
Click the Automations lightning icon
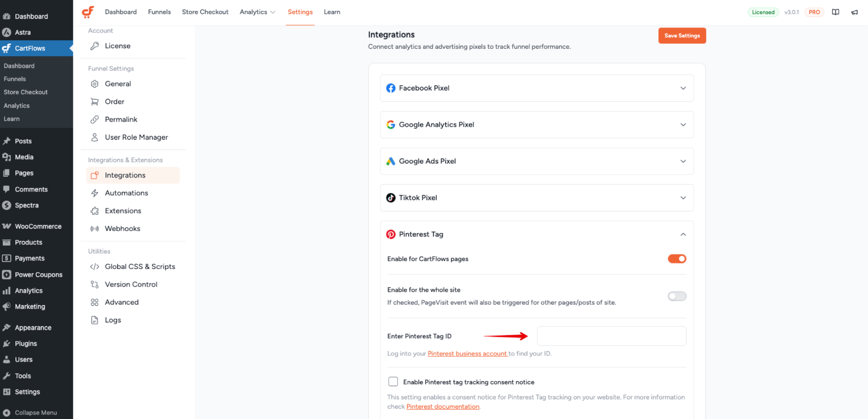pyautogui.click(x=94, y=193)
